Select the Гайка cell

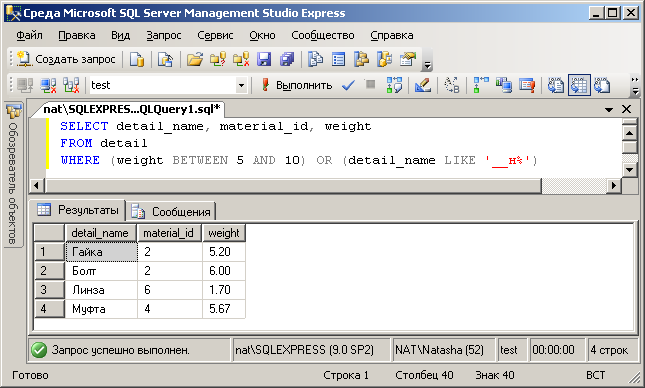tap(101, 252)
